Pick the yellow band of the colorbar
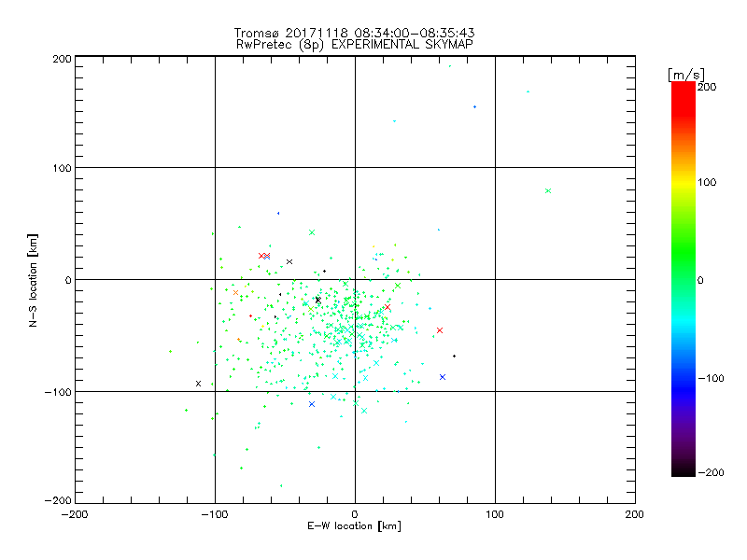Image resolution: width=747 pixels, height=560 pixels. [x=684, y=182]
